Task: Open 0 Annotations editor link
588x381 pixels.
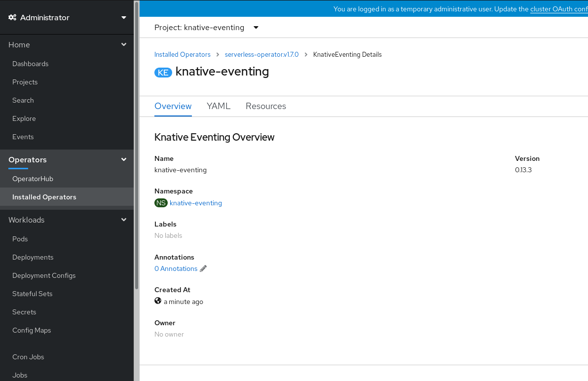Action: click(176, 268)
